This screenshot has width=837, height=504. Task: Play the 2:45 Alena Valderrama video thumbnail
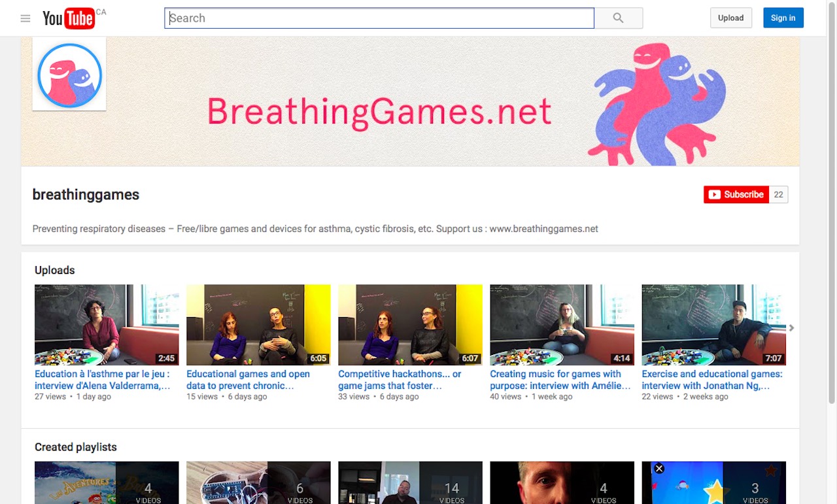(x=107, y=324)
